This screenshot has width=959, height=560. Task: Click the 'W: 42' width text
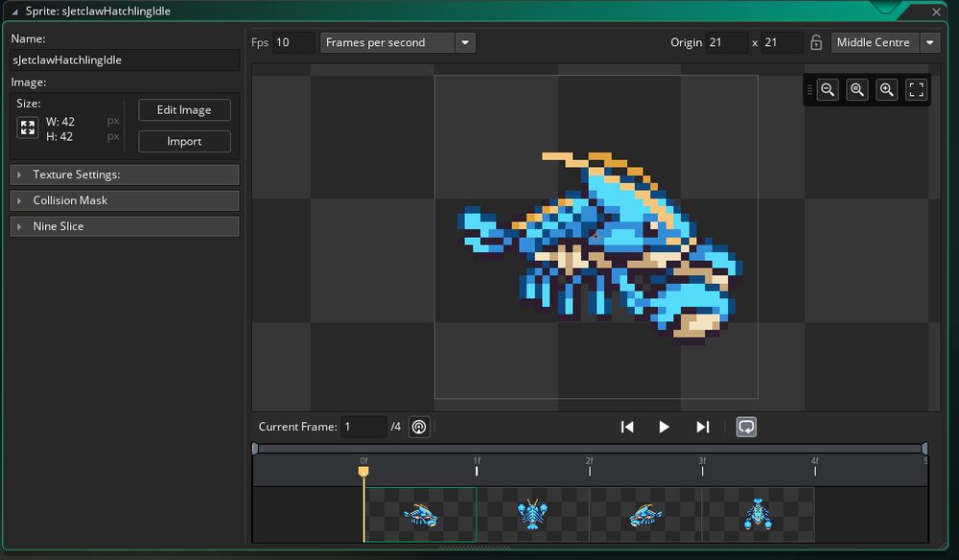(x=59, y=122)
